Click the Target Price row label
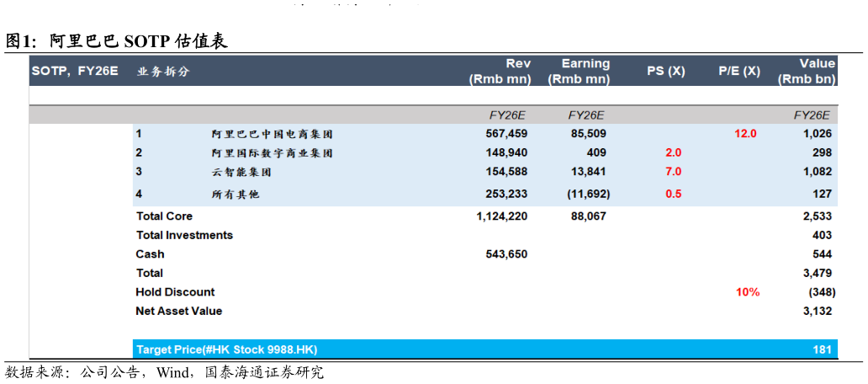 click(226, 349)
